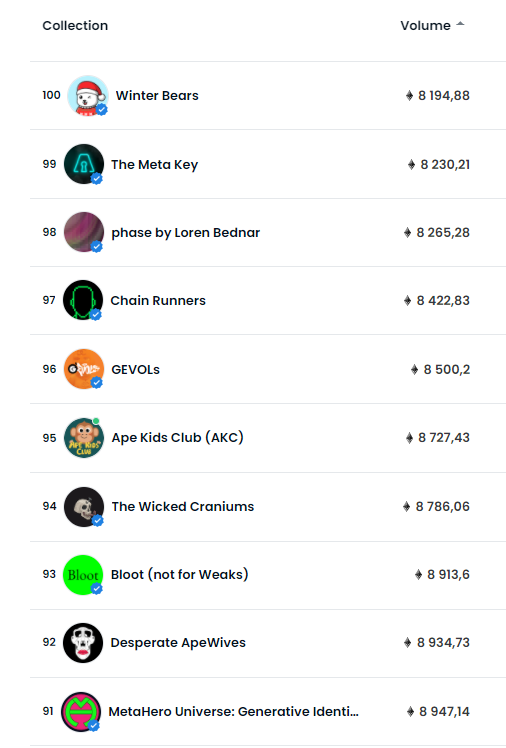Click the Volume column header
This screenshot has width=506, height=748.
coord(425,25)
